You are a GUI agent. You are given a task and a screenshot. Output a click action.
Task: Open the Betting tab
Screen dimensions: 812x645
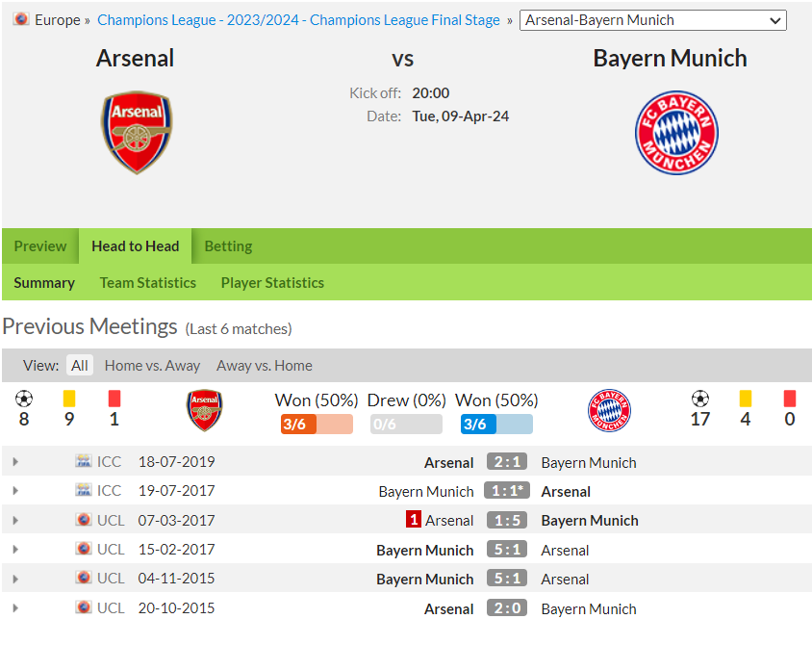pos(228,246)
